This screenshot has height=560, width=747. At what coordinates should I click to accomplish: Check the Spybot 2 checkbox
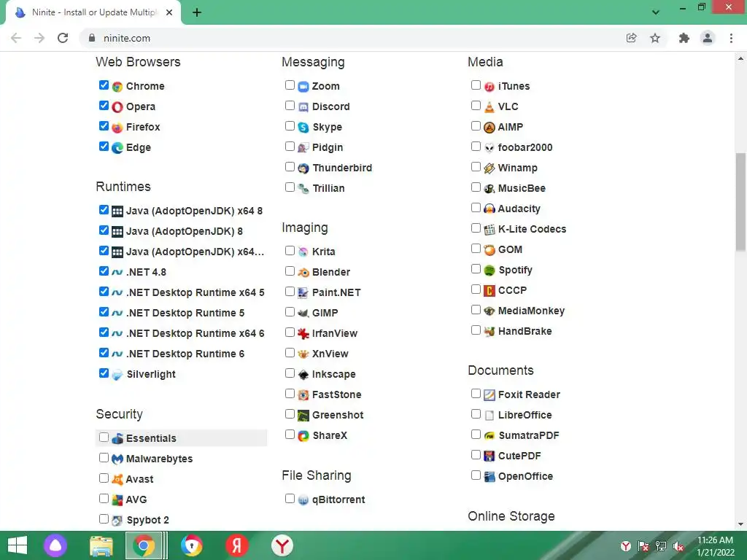tap(104, 519)
